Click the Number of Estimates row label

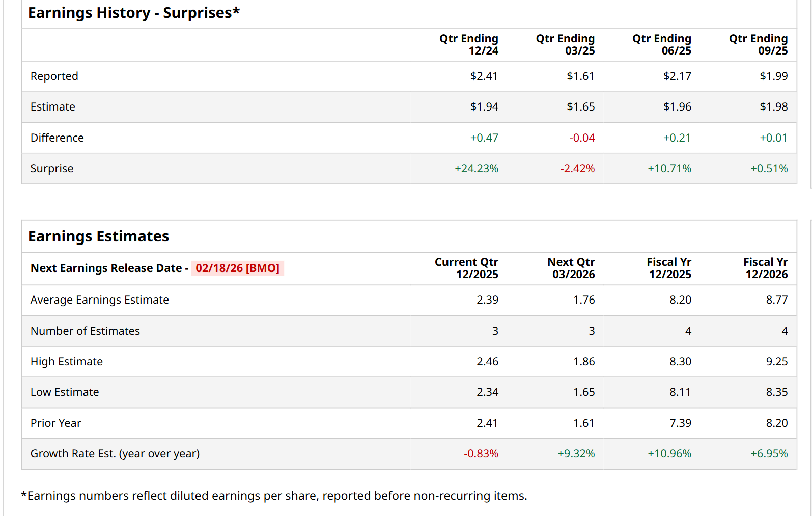pyautogui.click(x=85, y=331)
